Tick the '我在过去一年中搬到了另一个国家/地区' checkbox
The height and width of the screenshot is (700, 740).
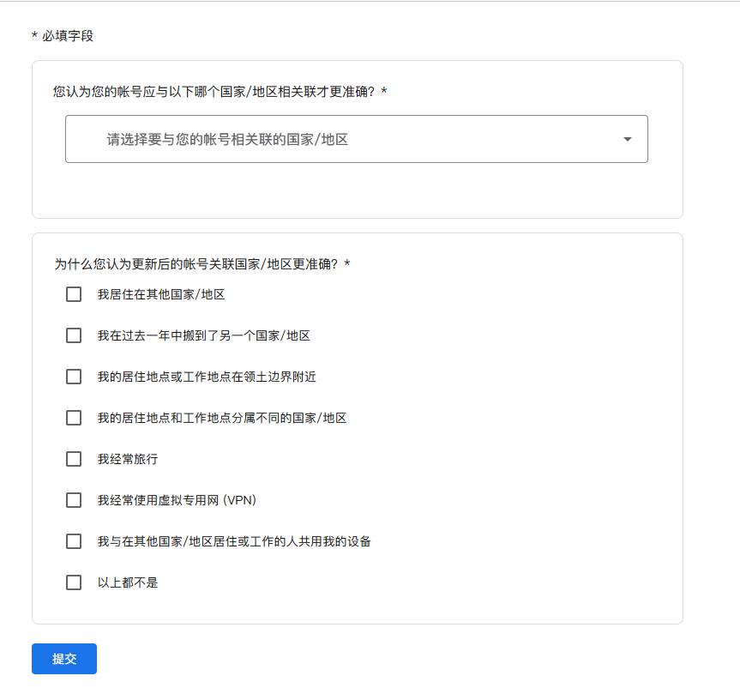[x=74, y=335]
